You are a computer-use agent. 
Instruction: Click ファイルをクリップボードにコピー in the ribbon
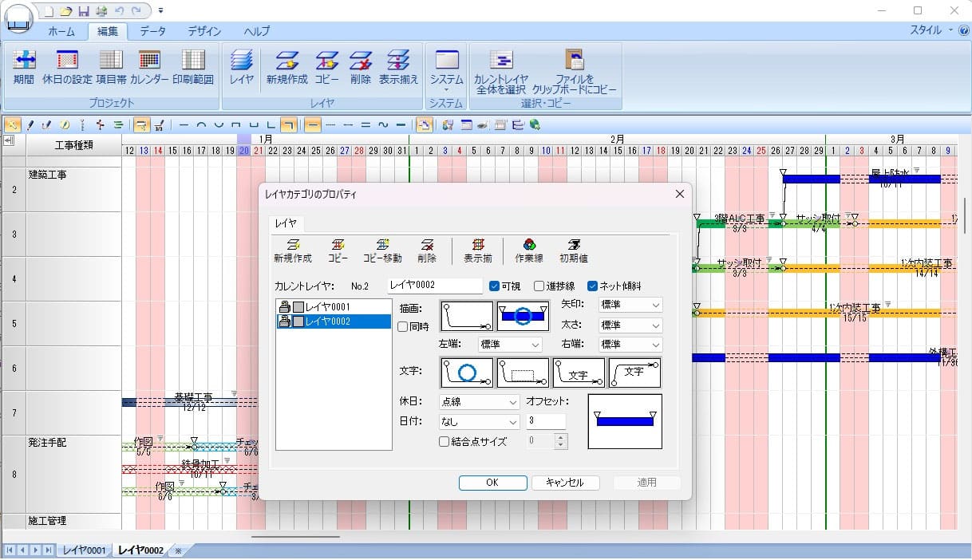coord(575,73)
